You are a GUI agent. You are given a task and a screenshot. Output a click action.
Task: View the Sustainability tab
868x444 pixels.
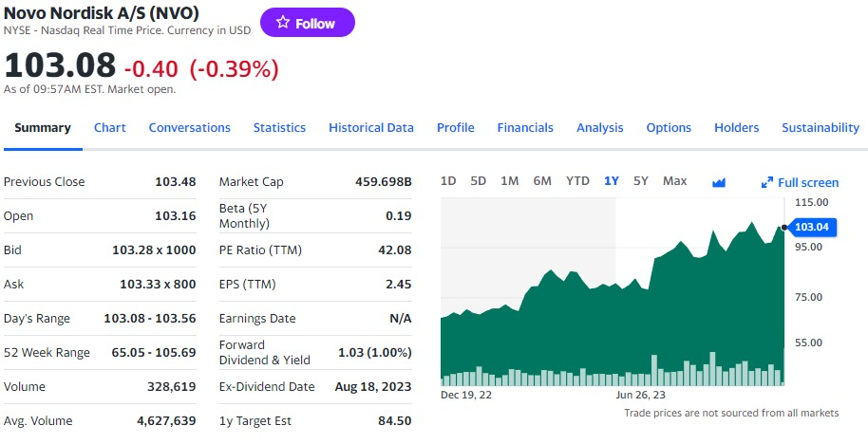coord(821,128)
